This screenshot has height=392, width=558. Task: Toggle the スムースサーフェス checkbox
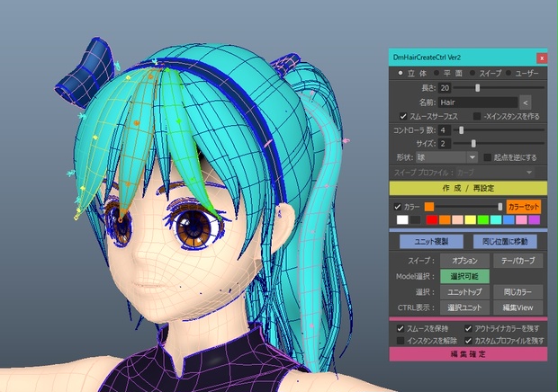tap(403, 116)
